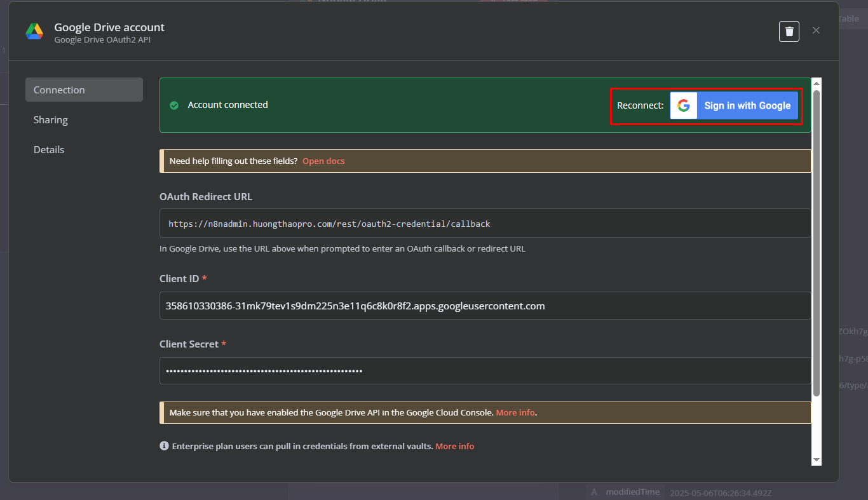Select the OAuth Redirect URL field

click(485, 224)
